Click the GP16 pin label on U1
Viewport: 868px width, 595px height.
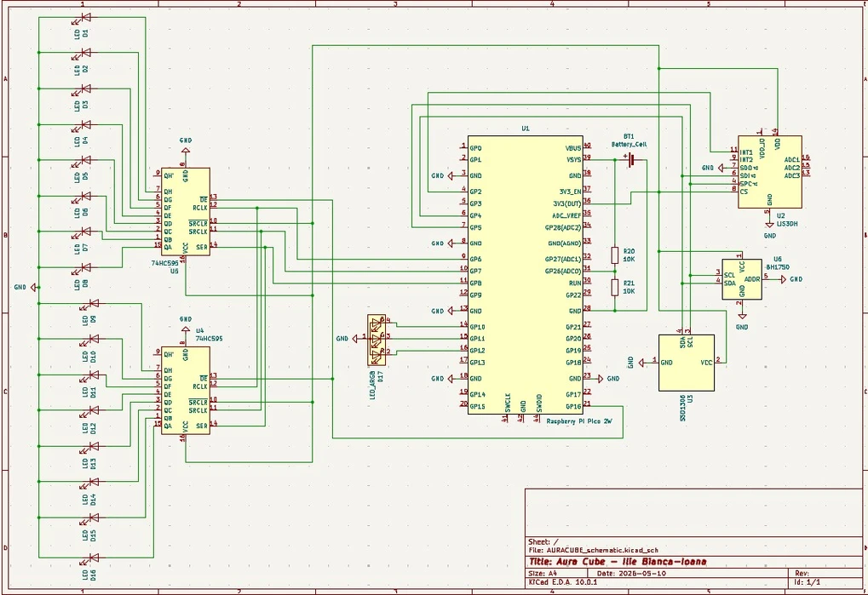[x=573, y=406]
